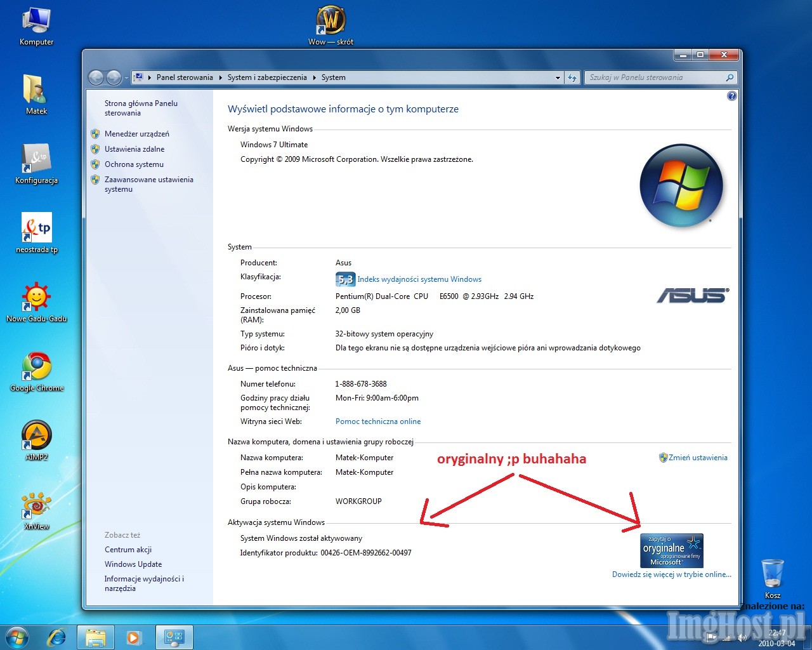Open Zaawansowane ustawienia systemu link
Viewport: 812px width, 650px height.
point(149,184)
